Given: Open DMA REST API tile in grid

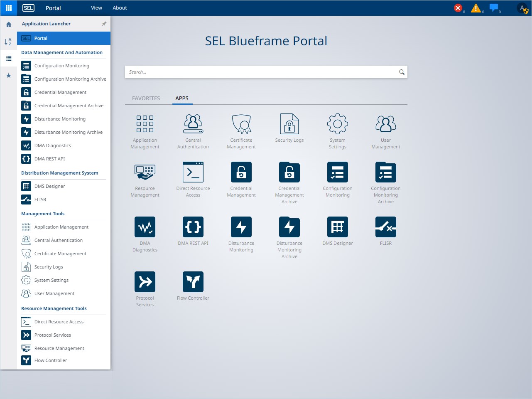Looking at the screenshot, I should coord(193,231).
